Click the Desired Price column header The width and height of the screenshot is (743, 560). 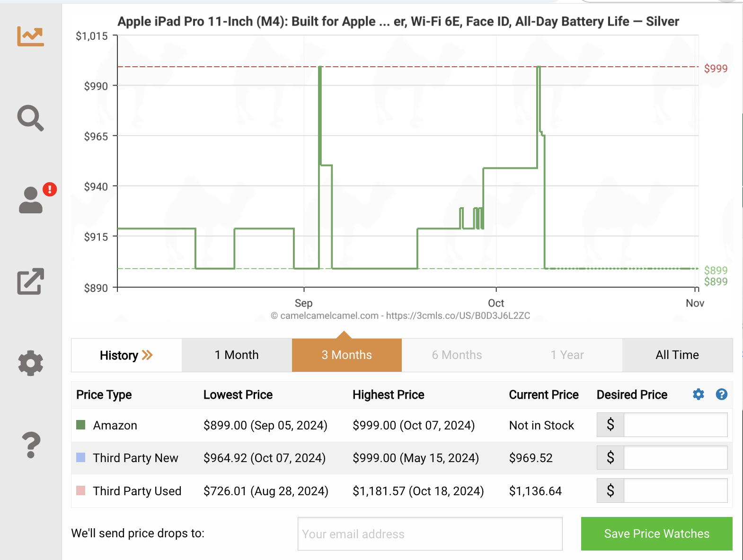(x=632, y=395)
